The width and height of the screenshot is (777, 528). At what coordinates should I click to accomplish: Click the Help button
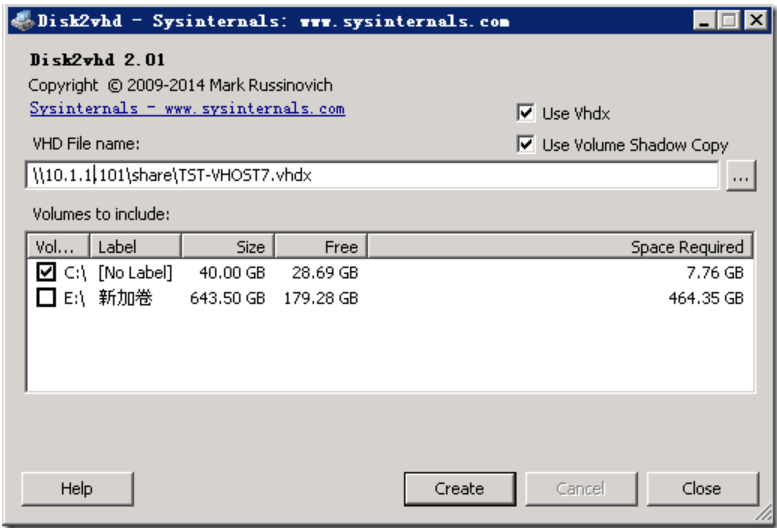tap(77, 488)
